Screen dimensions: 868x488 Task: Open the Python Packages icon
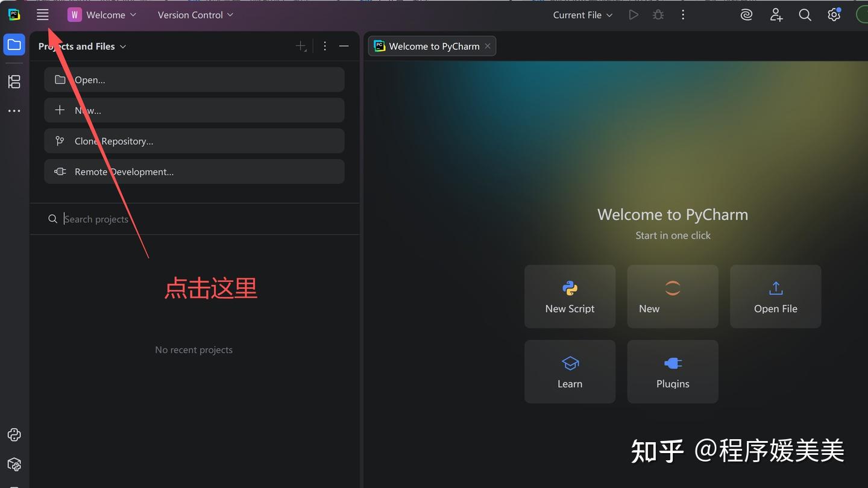[14, 465]
